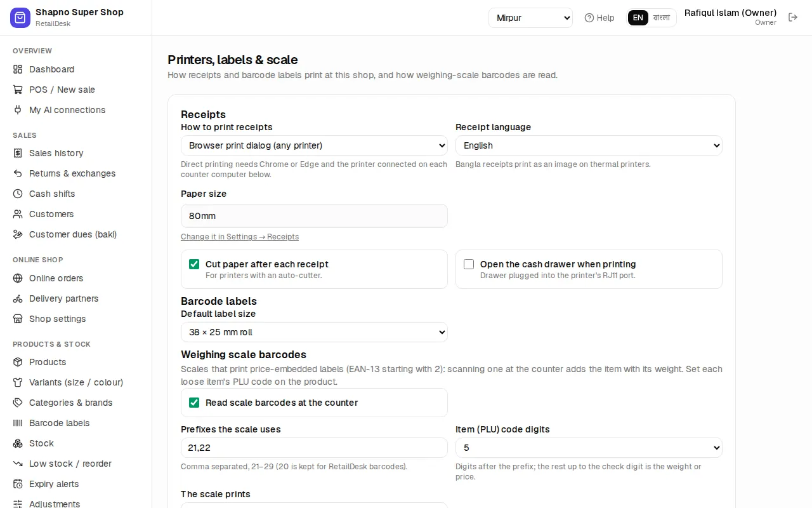Switch interface language to বাংলা
The width and height of the screenshot is (812, 508).
(x=662, y=18)
